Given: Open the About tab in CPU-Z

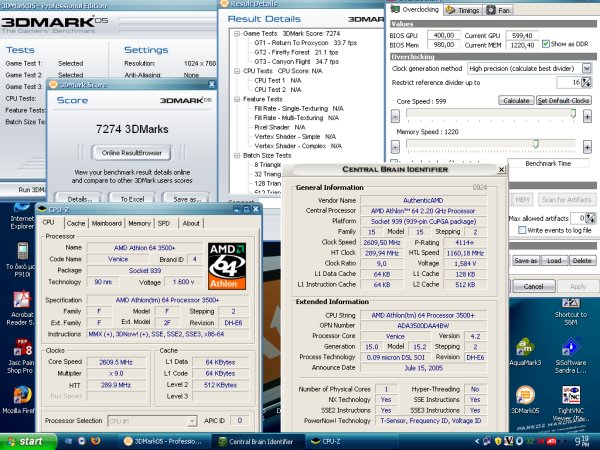Looking at the screenshot, I should pos(191,223).
